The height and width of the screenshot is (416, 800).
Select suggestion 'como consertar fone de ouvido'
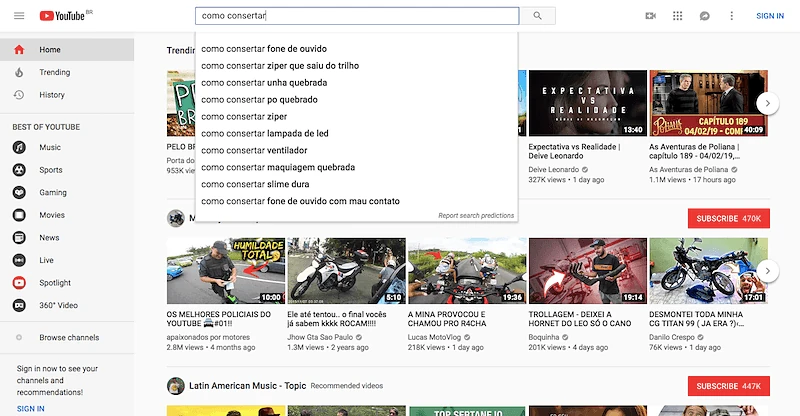(x=356, y=49)
